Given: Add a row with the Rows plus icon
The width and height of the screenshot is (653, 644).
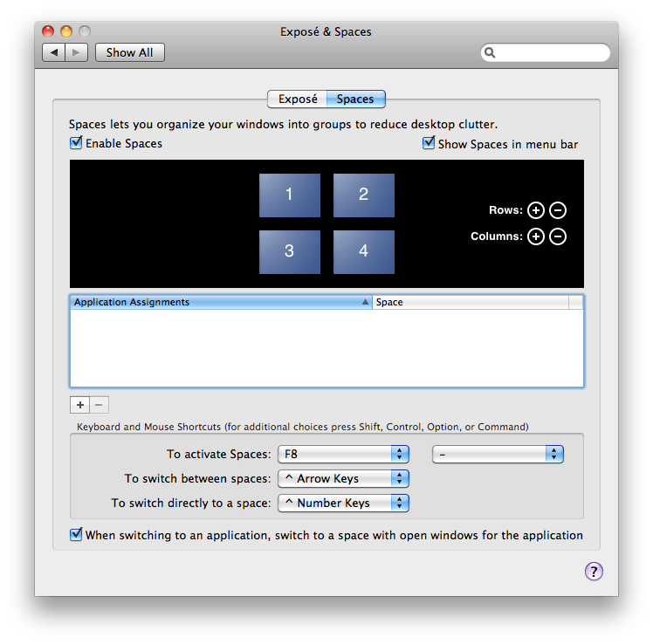Looking at the screenshot, I should 536,210.
